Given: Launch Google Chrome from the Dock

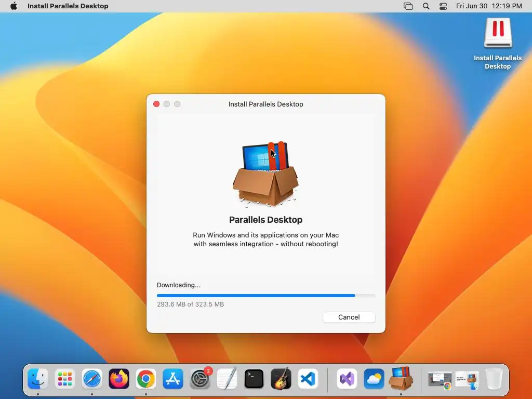Looking at the screenshot, I should click(x=146, y=379).
